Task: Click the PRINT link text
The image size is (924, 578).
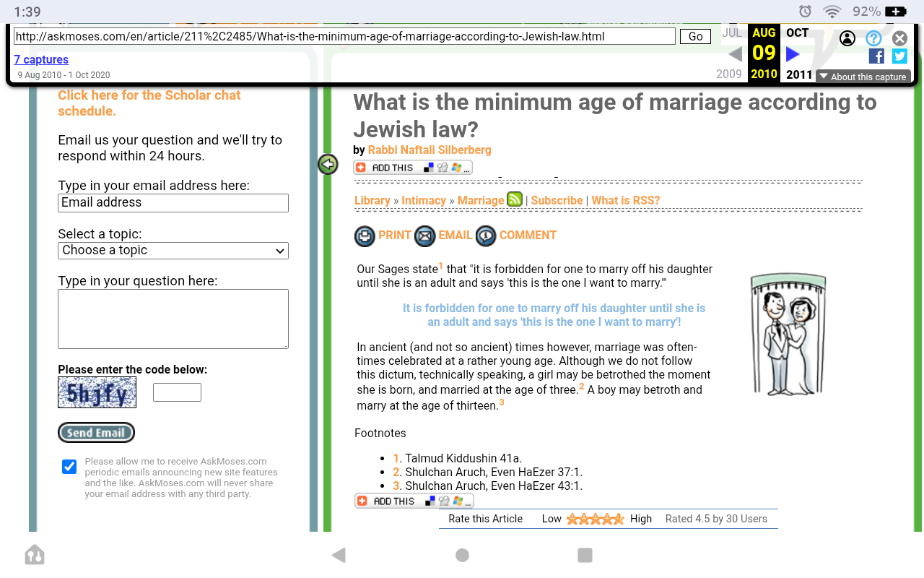Action: tap(395, 236)
